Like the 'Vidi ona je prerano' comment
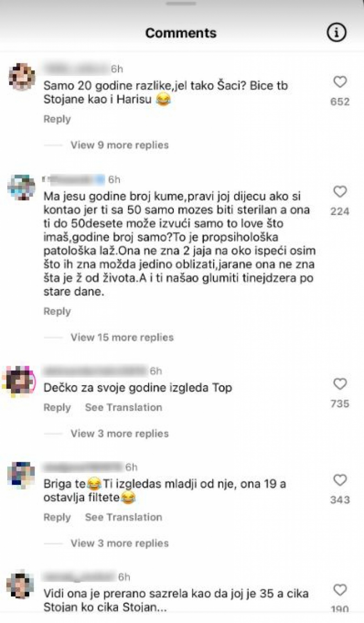The image size is (364, 623). [340, 590]
